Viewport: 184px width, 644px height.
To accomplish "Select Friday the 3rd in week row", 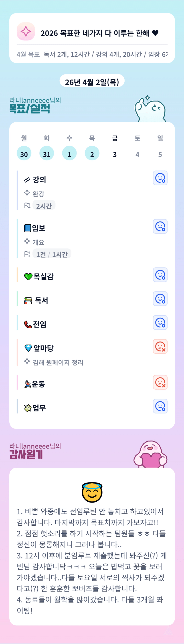I will coord(115,154).
